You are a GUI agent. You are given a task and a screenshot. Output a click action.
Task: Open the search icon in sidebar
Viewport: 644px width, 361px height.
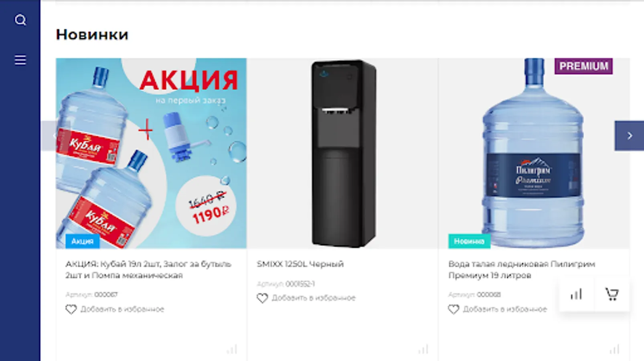[x=20, y=20]
